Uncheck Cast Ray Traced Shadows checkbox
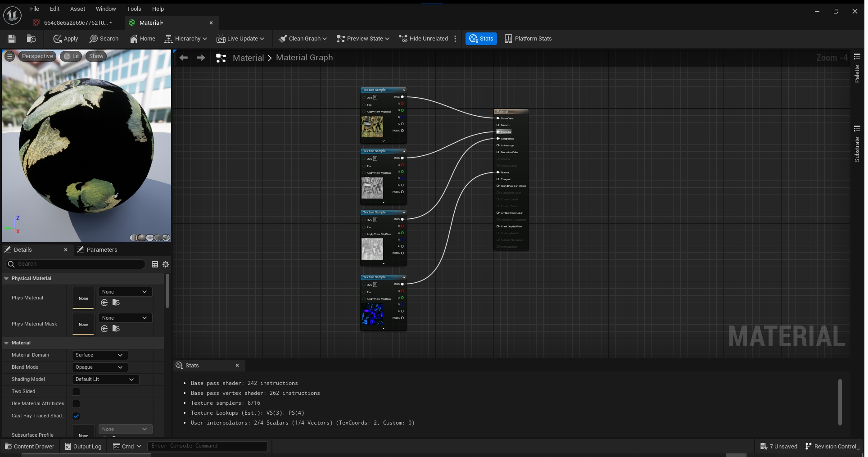Image resolution: width=868 pixels, height=457 pixels. (76, 416)
